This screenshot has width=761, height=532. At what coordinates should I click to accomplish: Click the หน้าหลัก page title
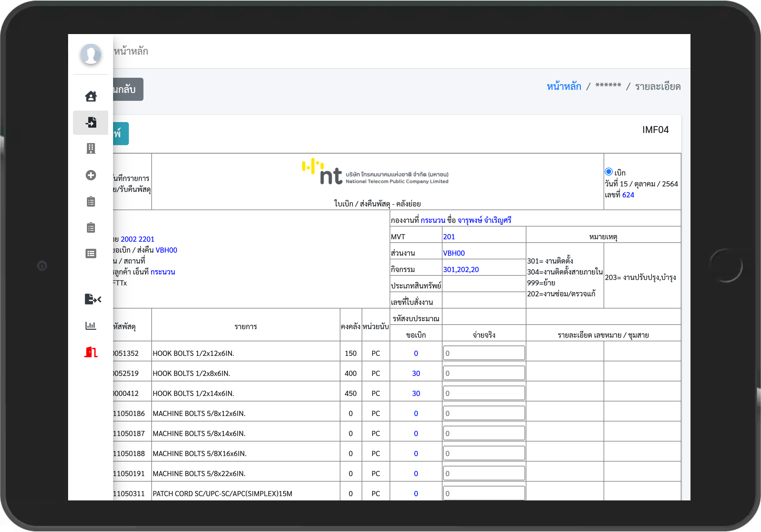(x=131, y=51)
